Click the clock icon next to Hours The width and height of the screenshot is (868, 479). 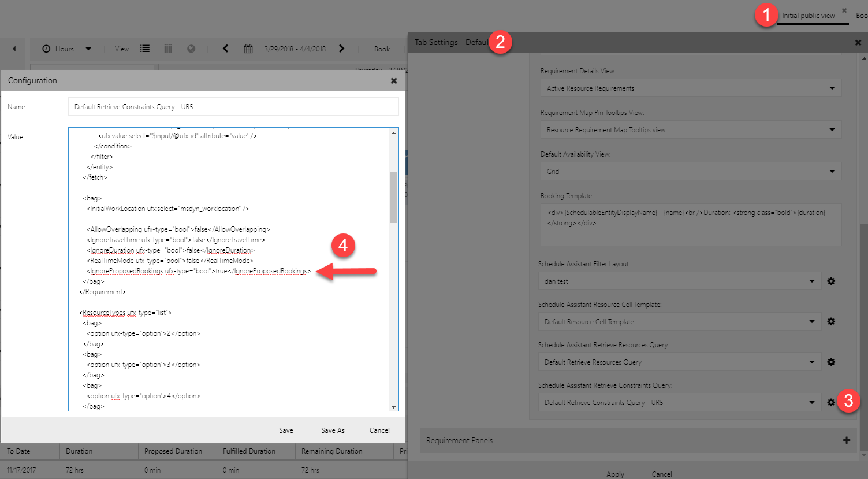click(x=45, y=49)
